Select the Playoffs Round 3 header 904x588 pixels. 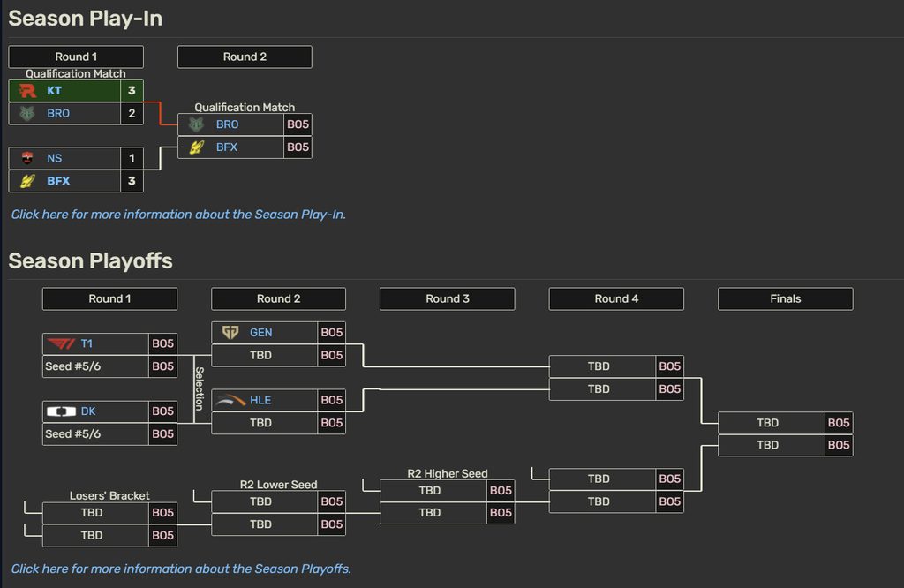tap(448, 298)
